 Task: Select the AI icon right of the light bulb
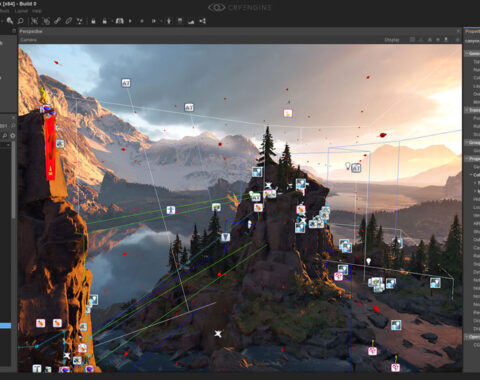click(356, 168)
